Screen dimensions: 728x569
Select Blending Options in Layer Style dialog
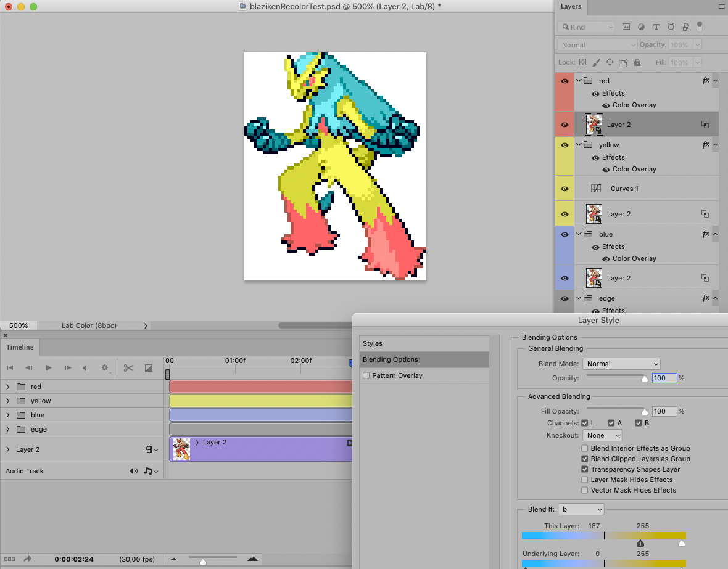(x=390, y=359)
